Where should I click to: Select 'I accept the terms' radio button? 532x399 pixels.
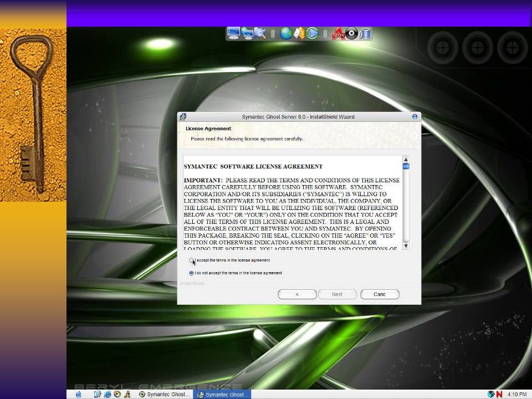pyautogui.click(x=191, y=260)
